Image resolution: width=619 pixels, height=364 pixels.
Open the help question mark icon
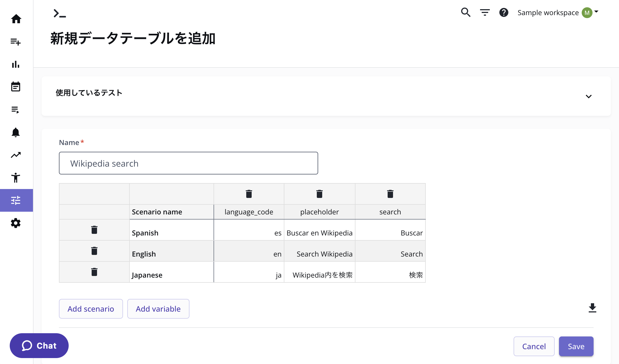(x=504, y=12)
